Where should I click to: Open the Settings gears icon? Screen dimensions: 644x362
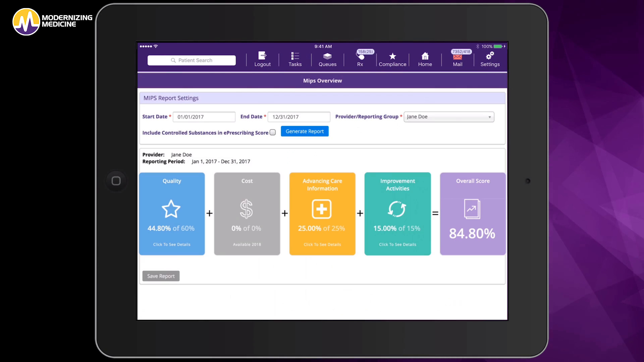click(490, 55)
